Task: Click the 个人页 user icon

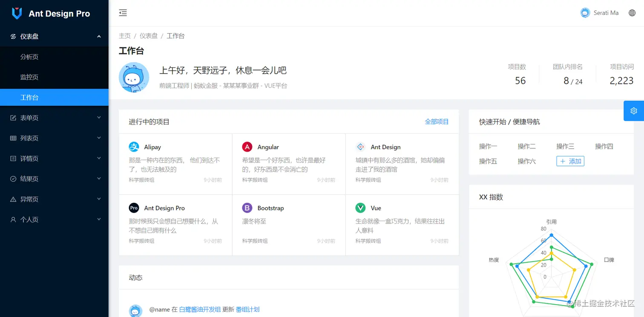Action: pos(13,219)
